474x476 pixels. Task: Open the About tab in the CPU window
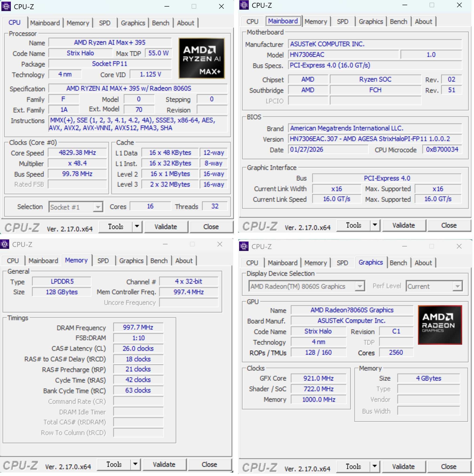pyautogui.click(x=186, y=23)
